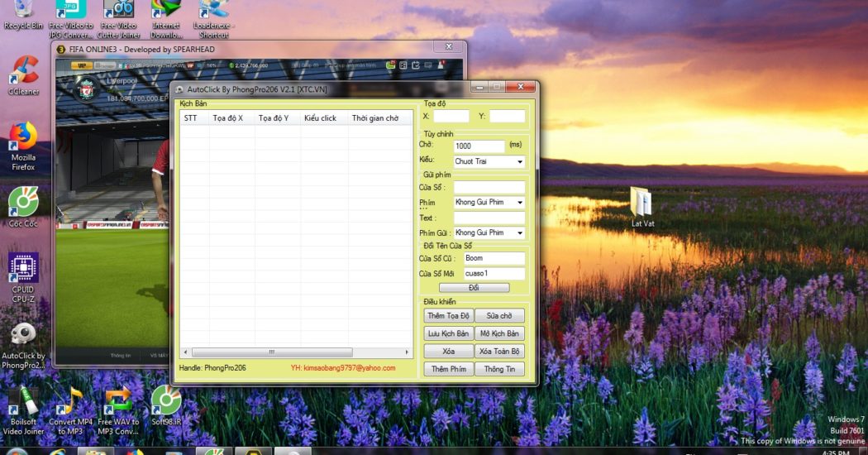Viewport: 868px width, 455px height.
Task: Click the Cửa Sổ Mới field containing cuaso1
Action: (x=494, y=273)
